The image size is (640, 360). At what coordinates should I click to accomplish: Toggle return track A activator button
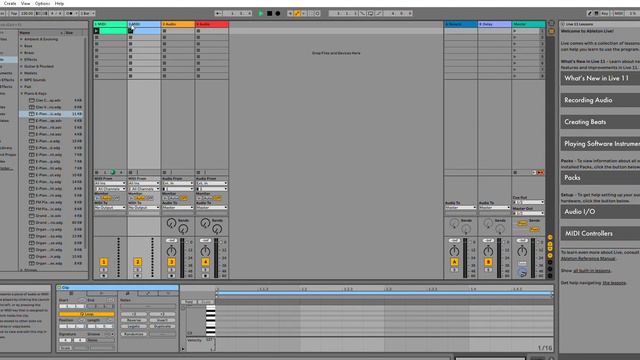click(x=454, y=262)
